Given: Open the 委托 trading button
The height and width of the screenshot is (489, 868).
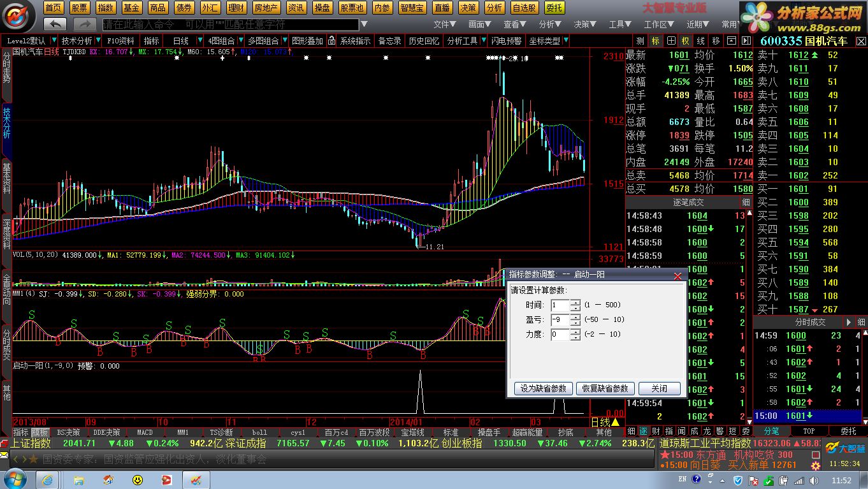Looking at the screenshot, I should (x=554, y=8).
